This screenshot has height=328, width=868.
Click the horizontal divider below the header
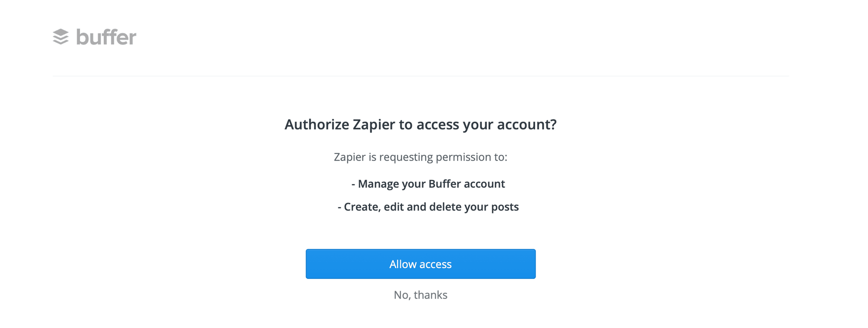coord(420,76)
